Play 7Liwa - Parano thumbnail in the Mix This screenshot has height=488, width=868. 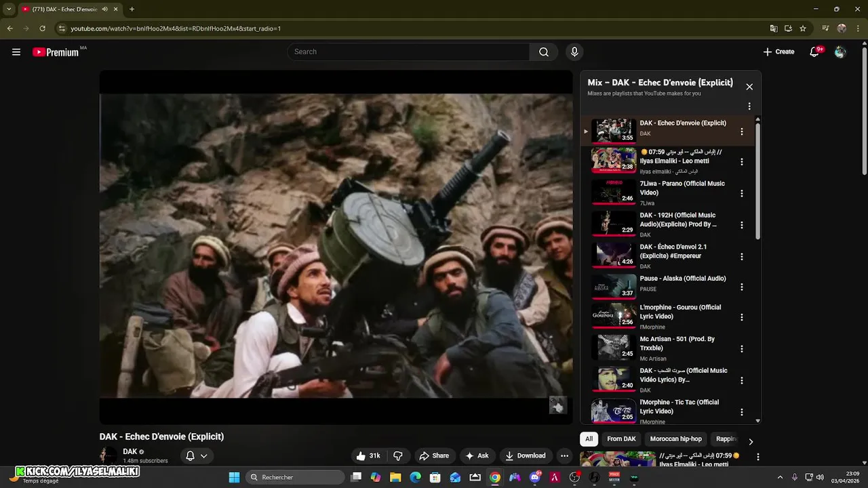click(x=614, y=192)
